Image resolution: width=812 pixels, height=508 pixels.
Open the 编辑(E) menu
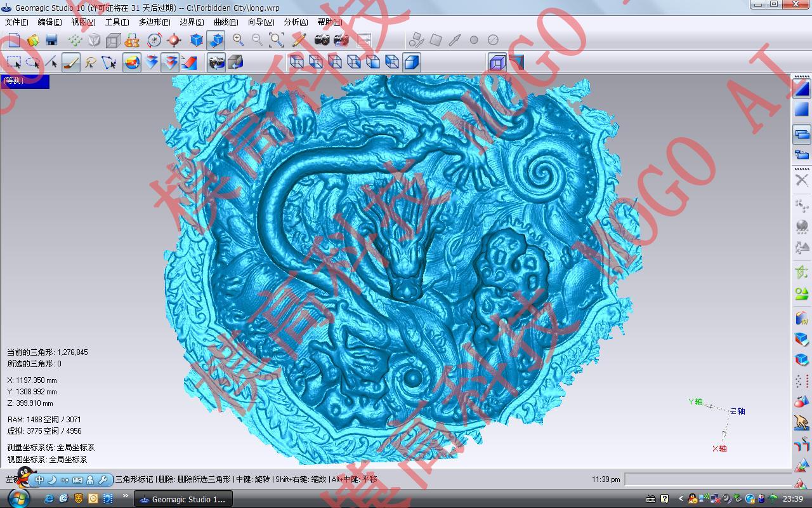49,22
